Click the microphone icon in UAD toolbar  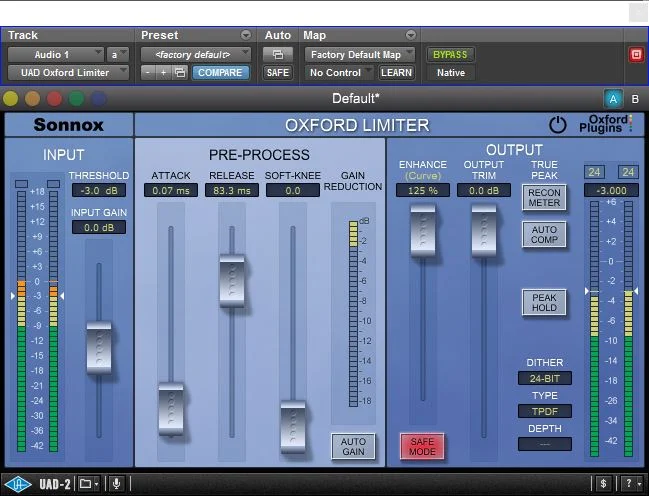117,484
